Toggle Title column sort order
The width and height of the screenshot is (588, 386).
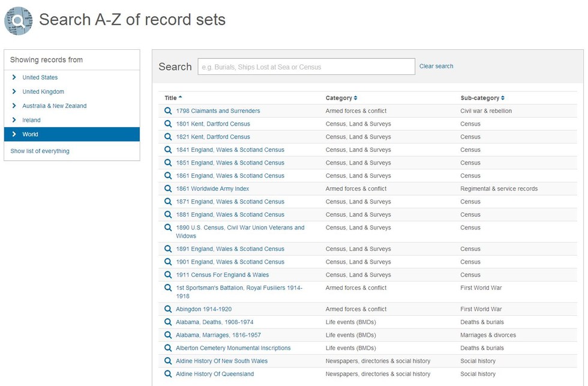coord(173,98)
